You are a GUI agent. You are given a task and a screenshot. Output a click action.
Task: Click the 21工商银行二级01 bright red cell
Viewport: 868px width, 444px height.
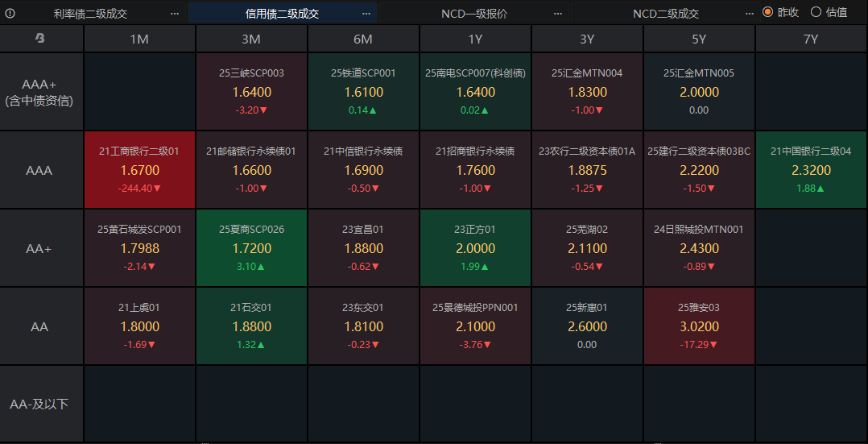click(x=139, y=170)
